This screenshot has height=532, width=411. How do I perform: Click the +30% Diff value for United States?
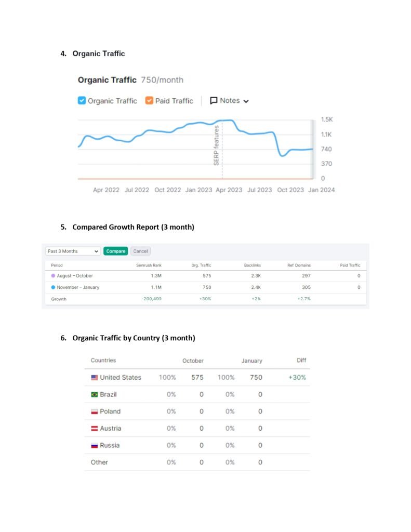click(x=297, y=378)
